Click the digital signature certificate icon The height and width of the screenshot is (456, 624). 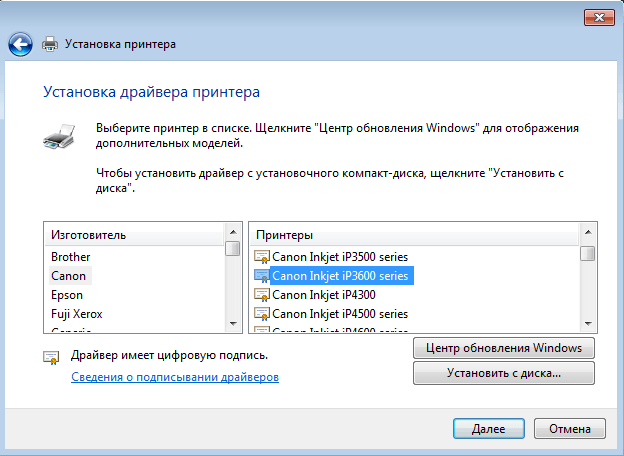[x=51, y=357]
